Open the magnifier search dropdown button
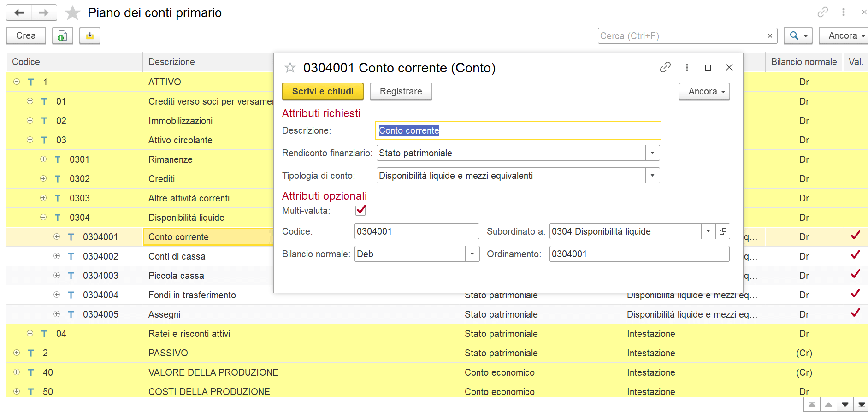This screenshot has width=868, height=413. [x=798, y=35]
